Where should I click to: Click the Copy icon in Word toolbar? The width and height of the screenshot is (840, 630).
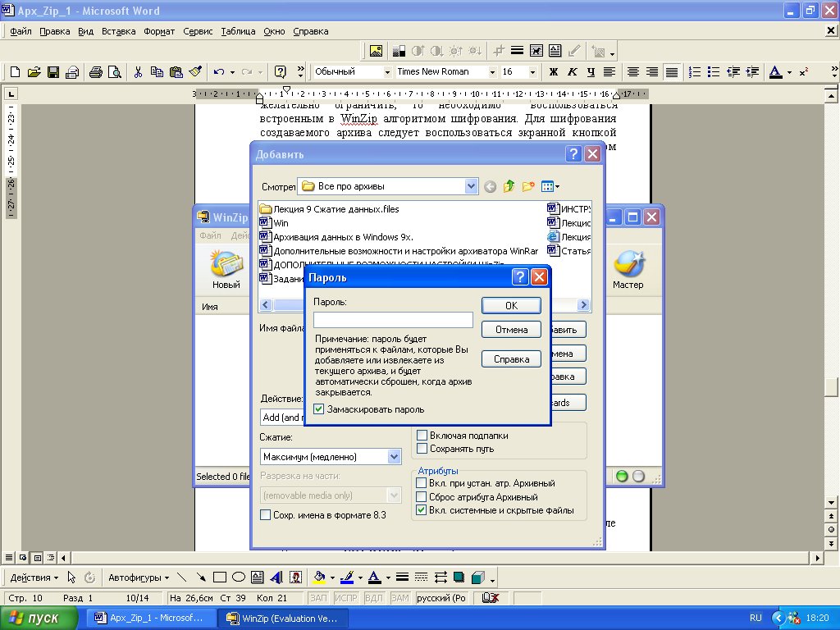point(157,72)
